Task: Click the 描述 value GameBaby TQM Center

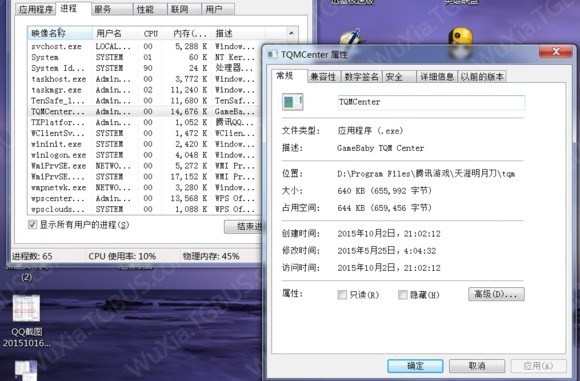Action: [381, 148]
